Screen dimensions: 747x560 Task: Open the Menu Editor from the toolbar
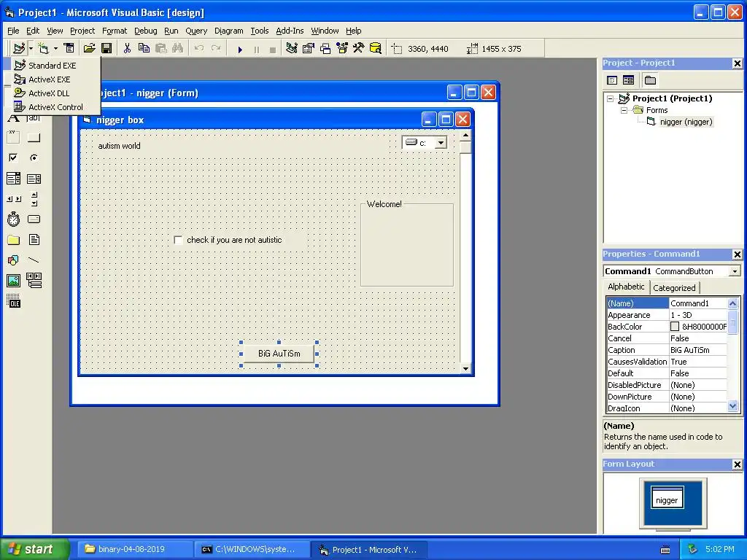click(x=69, y=48)
